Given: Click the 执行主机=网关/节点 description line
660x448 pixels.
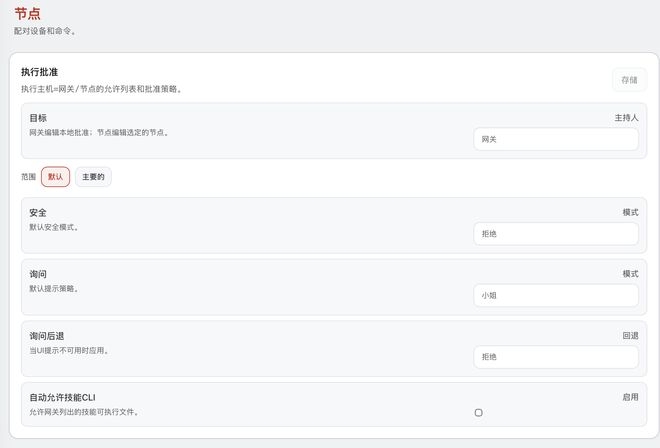Looking at the screenshot, I should tap(102, 89).
